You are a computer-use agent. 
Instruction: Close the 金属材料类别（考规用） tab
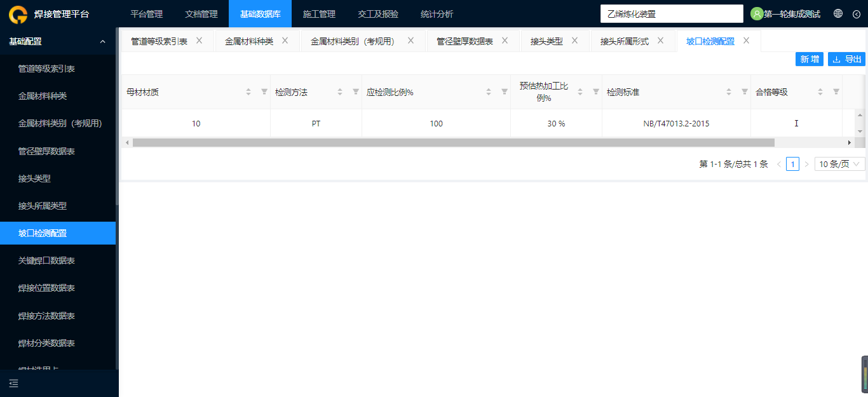coord(410,41)
